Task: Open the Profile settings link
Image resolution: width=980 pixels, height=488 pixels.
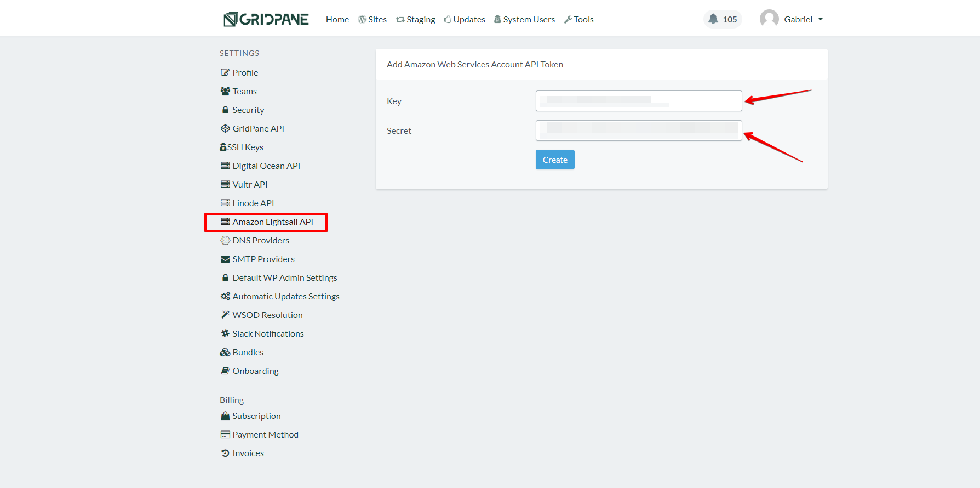Action: coord(245,72)
